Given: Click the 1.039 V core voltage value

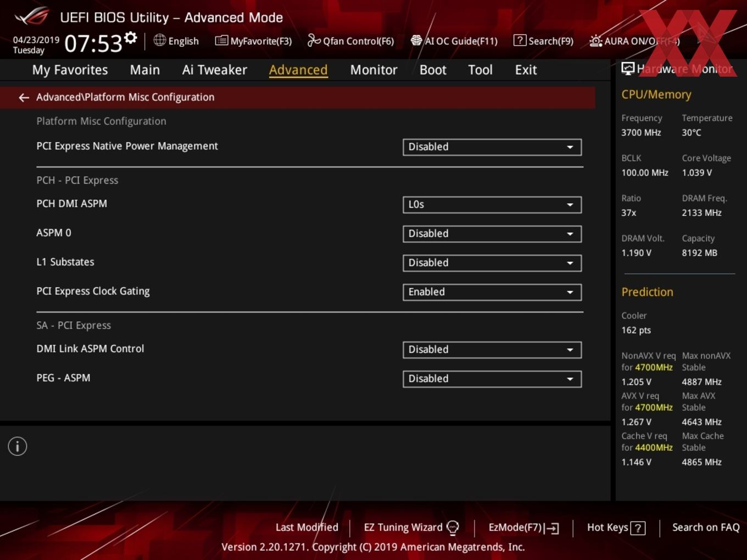Looking at the screenshot, I should click(x=697, y=172).
